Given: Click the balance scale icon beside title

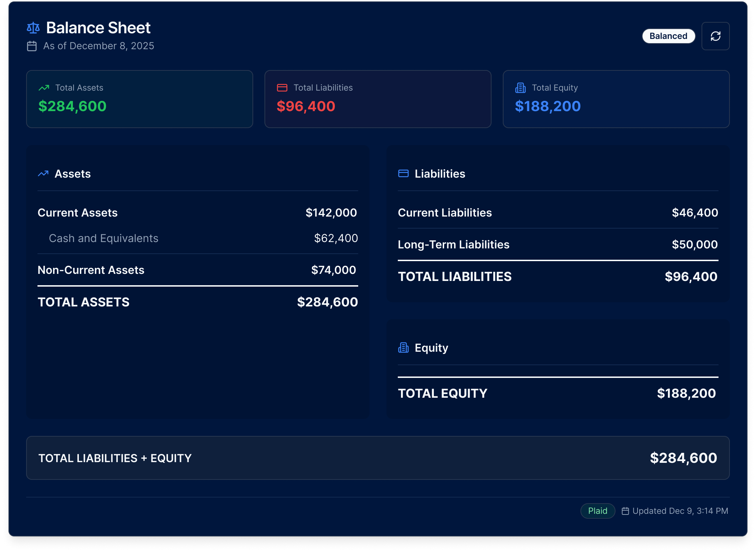Looking at the screenshot, I should point(33,28).
